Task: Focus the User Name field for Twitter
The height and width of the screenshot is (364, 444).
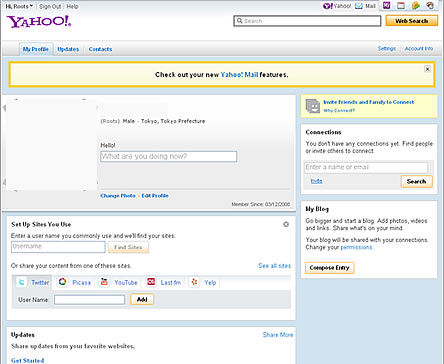Action: coord(89,300)
